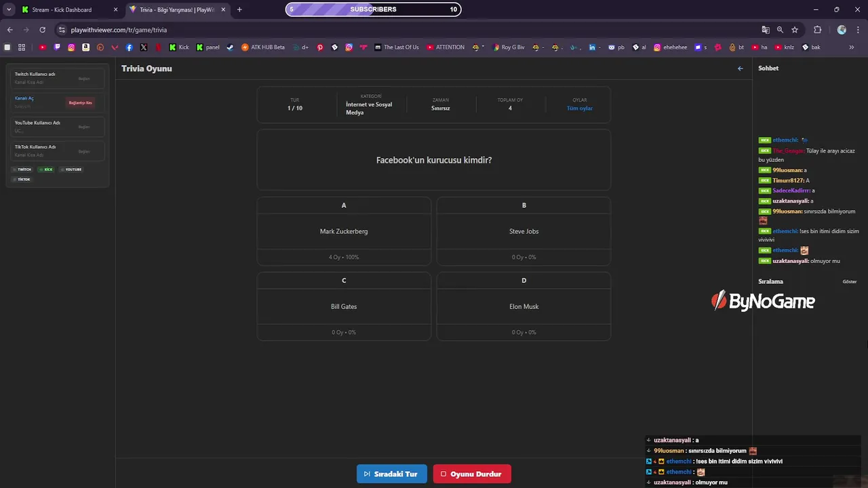
Task: Click the Oyunu Durdur button
Action: pyautogui.click(x=472, y=474)
